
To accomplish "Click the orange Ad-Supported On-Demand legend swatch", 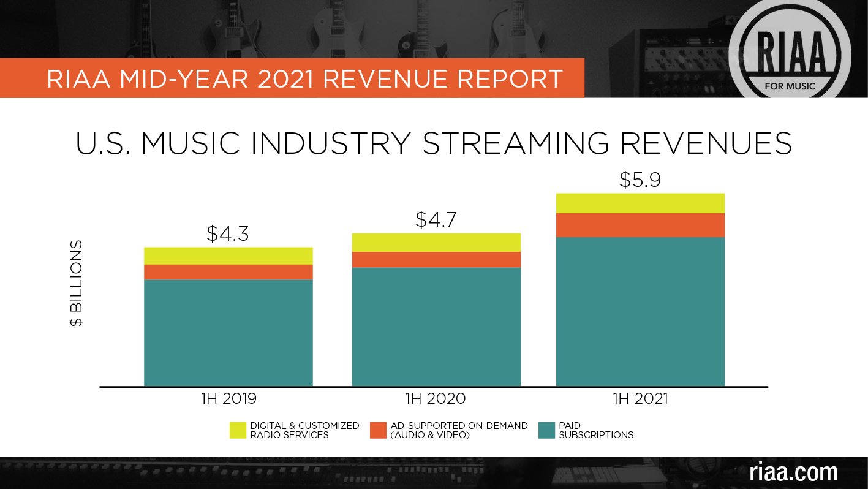I will click(379, 430).
